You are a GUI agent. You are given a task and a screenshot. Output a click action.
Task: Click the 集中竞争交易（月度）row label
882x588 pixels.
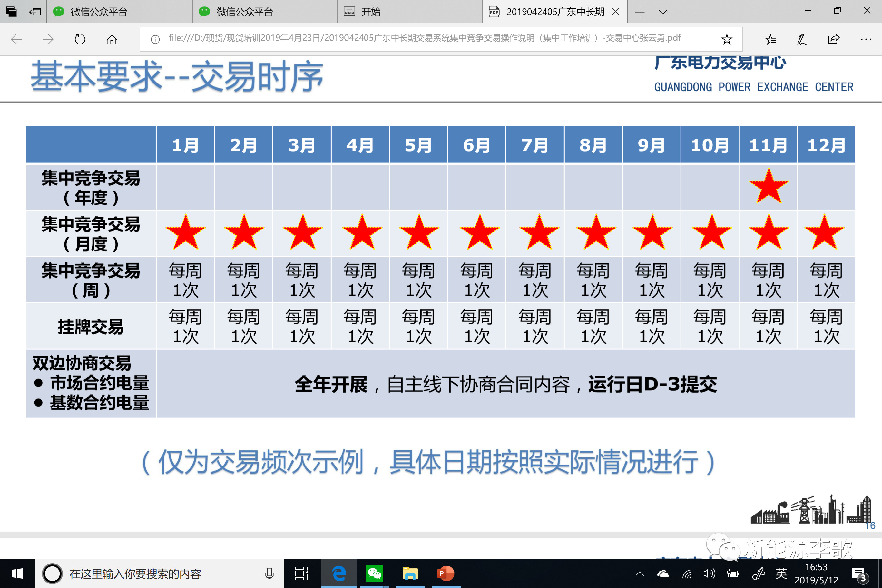tap(91, 234)
